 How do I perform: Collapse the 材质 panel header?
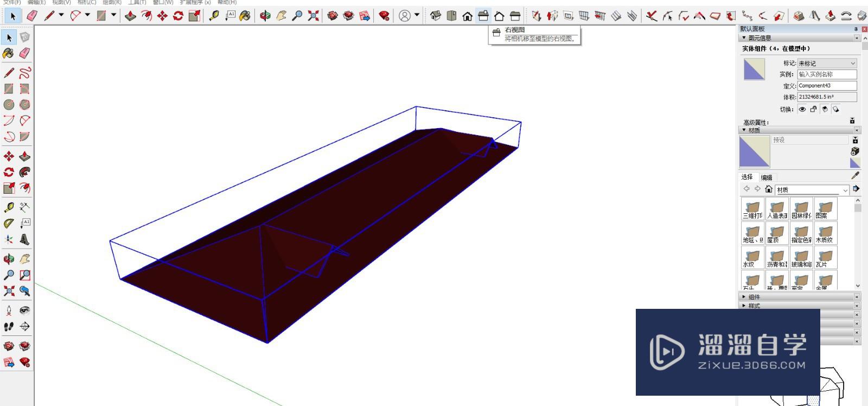(x=744, y=130)
